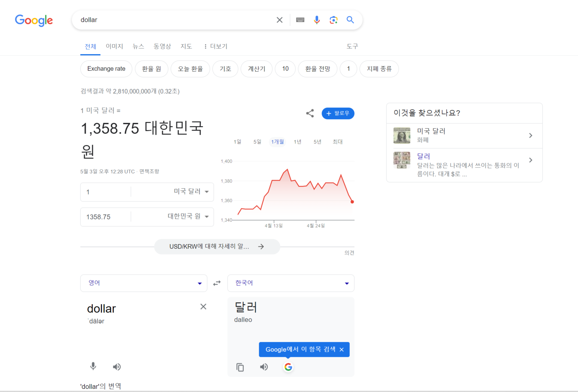This screenshot has height=392, width=578.
Task: Select the 환율 전망 chip
Action: tap(318, 69)
